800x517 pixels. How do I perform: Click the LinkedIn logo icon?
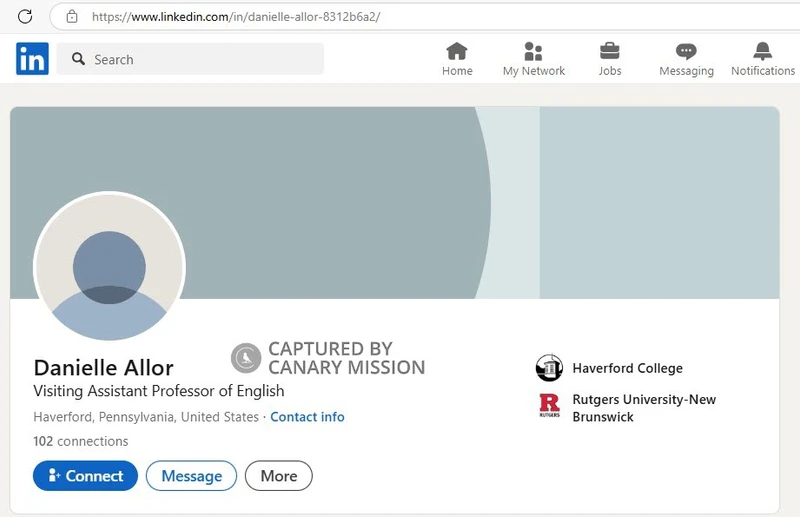[x=32, y=59]
